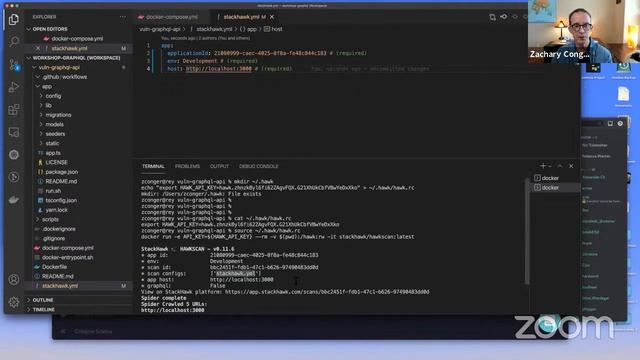Screen dimensions: 640x360
Task: Switch to the OUTPUT panel tab
Action: tap(219, 167)
